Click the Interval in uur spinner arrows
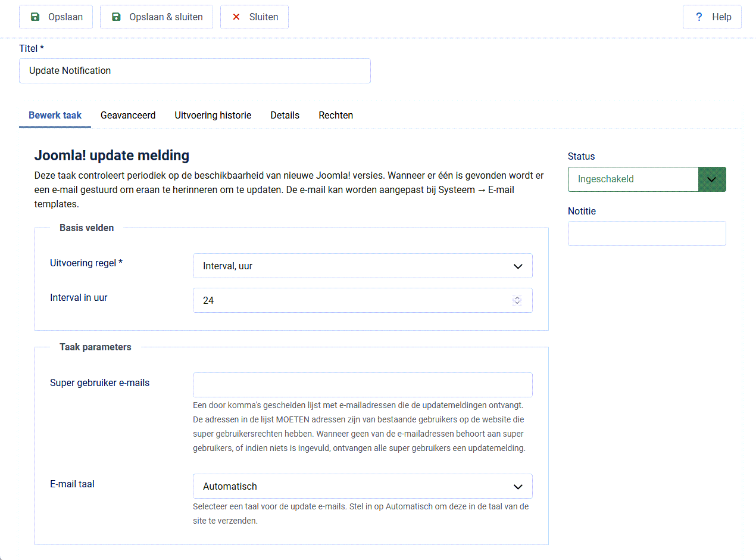The height and width of the screenshot is (560, 756). click(x=517, y=300)
